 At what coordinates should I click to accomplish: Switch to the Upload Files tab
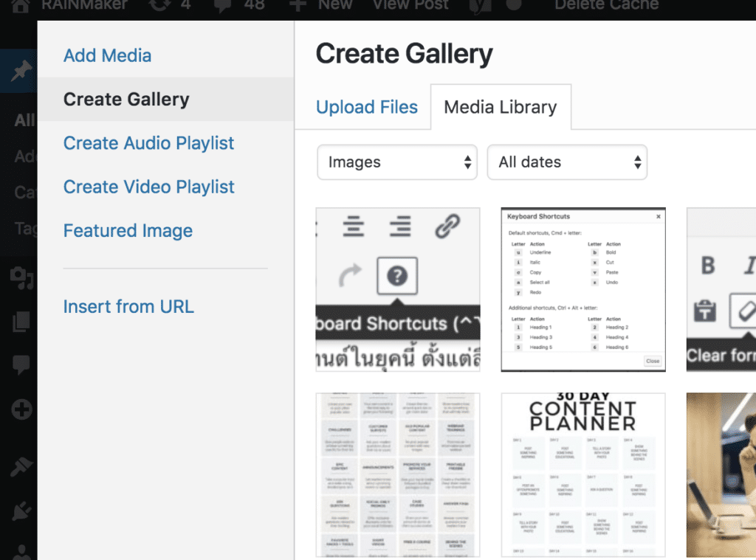pos(366,108)
